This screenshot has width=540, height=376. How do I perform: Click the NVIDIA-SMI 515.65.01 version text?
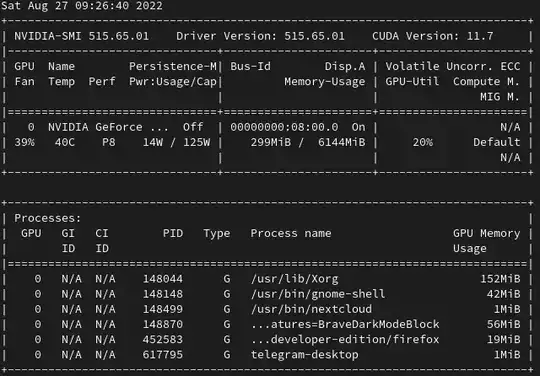click(82, 36)
